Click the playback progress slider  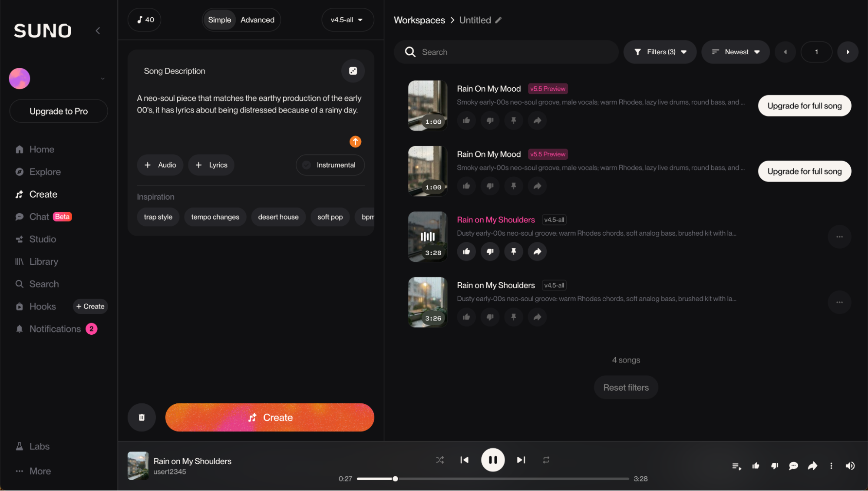[492, 479]
